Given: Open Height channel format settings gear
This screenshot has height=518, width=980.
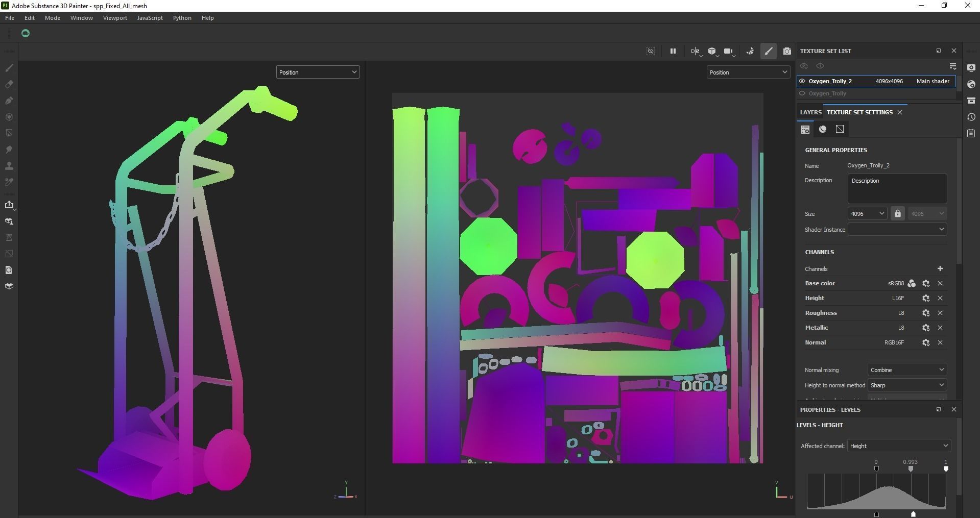Looking at the screenshot, I should 926,299.
